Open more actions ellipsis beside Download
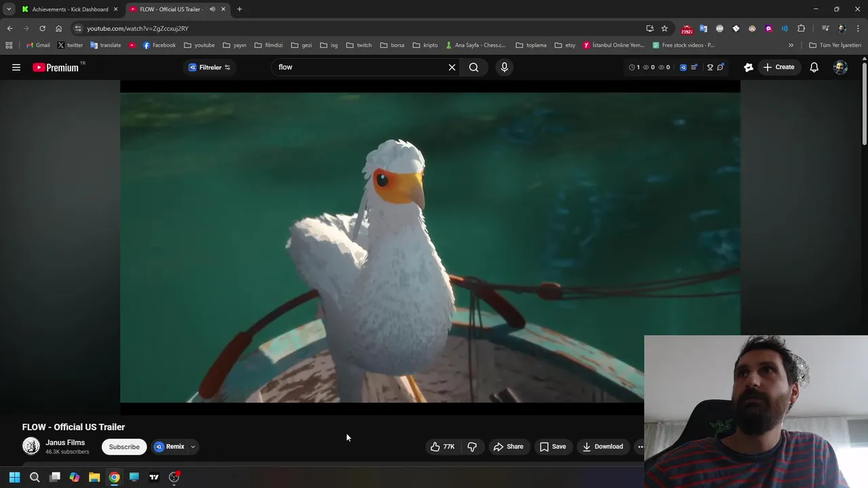This screenshot has height=488, width=868. tap(640, 447)
